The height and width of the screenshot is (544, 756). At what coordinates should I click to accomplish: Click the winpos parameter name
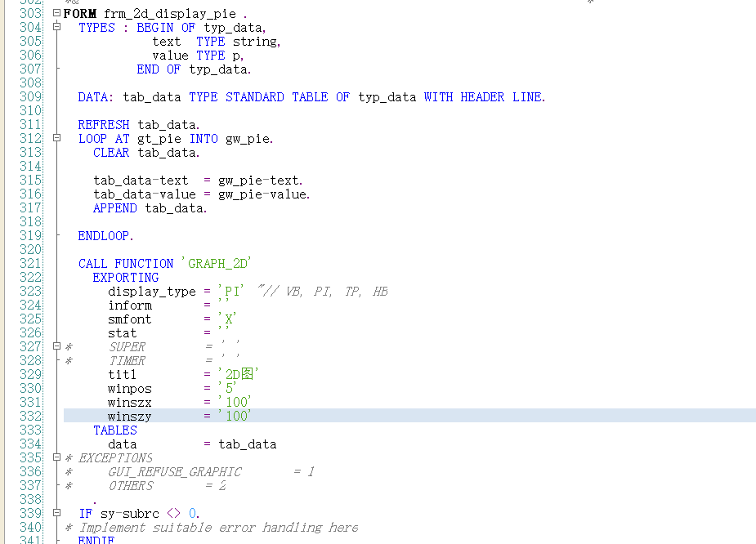(130, 388)
